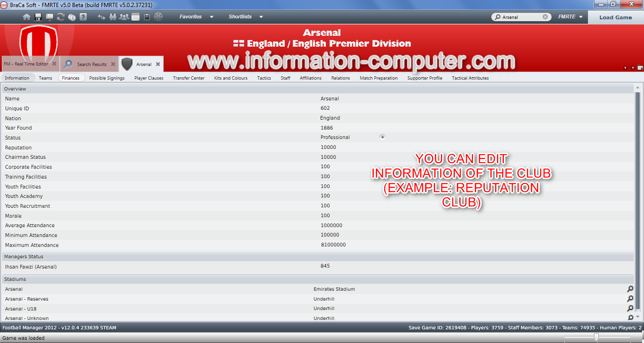Reload data with the refresh arrows icon
This screenshot has height=343, width=644.
pyautogui.click(x=61, y=17)
